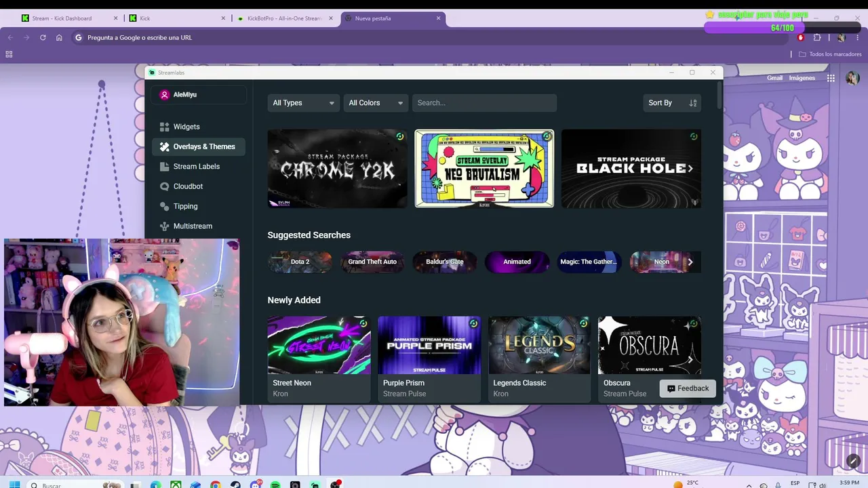Open Multistream in the sidebar

tap(199, 226)
